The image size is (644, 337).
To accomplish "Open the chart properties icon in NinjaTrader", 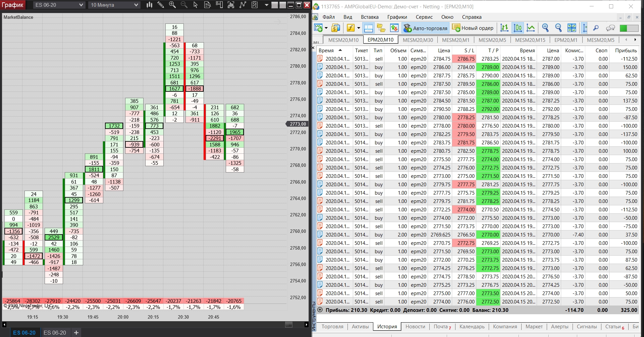I will [x=255, y=5].
